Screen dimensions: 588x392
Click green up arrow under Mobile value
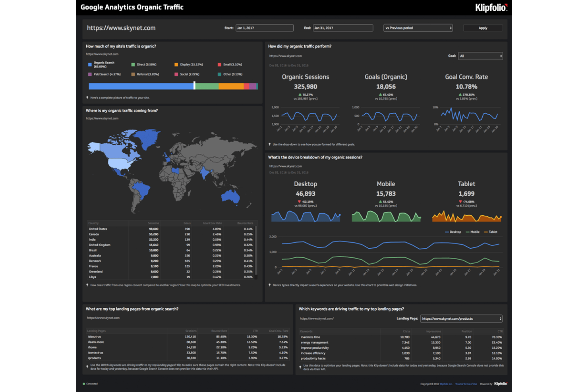[x=380, y=202]
